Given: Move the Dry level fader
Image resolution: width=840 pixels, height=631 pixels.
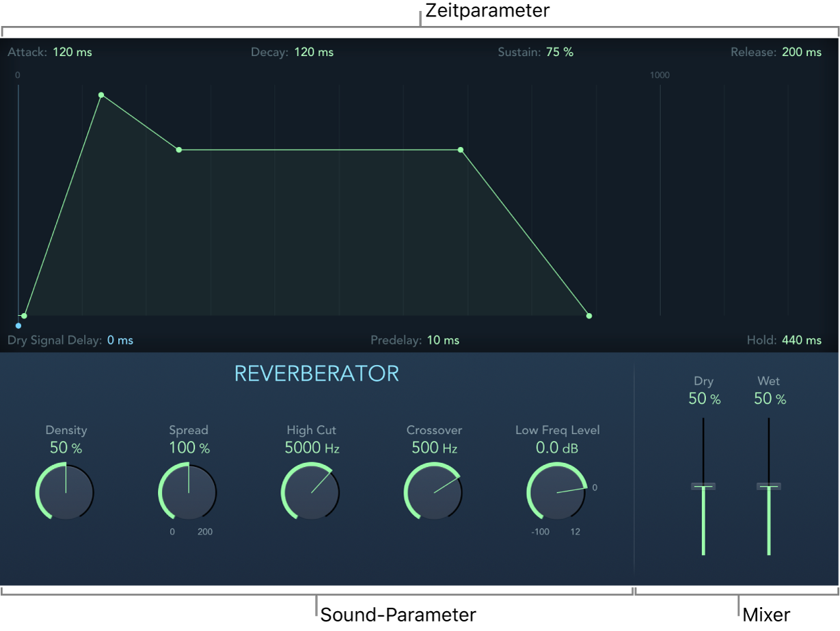Looking at the screenshot, I should [703, 486].
